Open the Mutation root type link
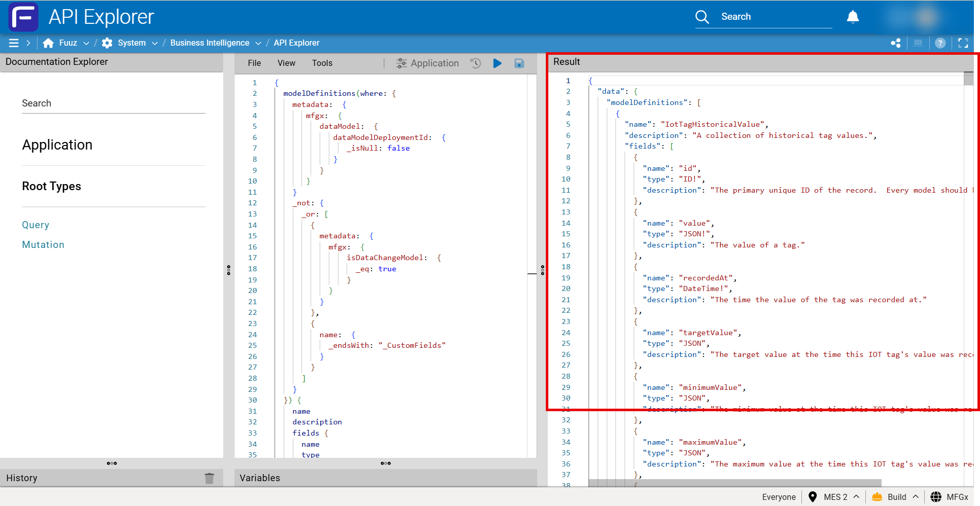Viewport: 980px width, 506px height. coord(43,245)
